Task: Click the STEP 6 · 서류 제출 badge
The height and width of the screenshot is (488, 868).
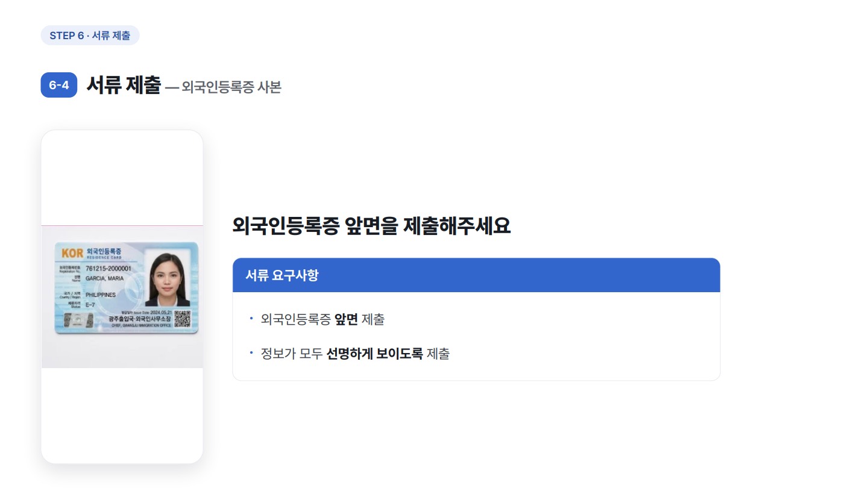Action: pyautogui.click(x=90, y=36)
